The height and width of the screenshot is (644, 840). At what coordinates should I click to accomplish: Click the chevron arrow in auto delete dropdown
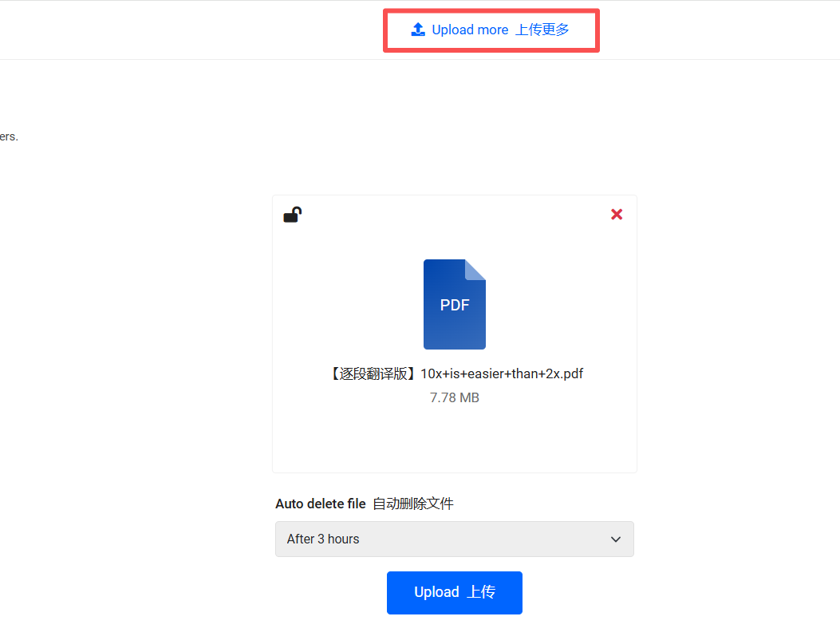click(x=616, y=539)
